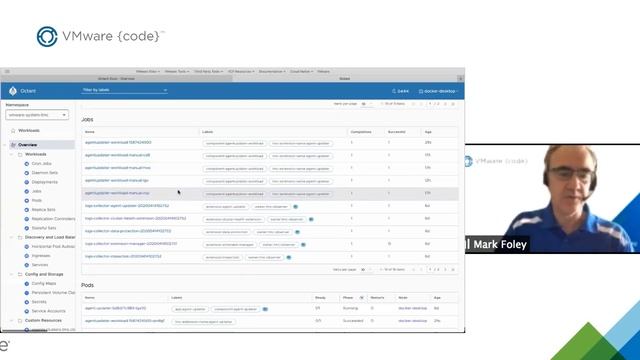Click the Jobs section heading
640x360 pixels.
pyautogui.click(x=87, y=120)
